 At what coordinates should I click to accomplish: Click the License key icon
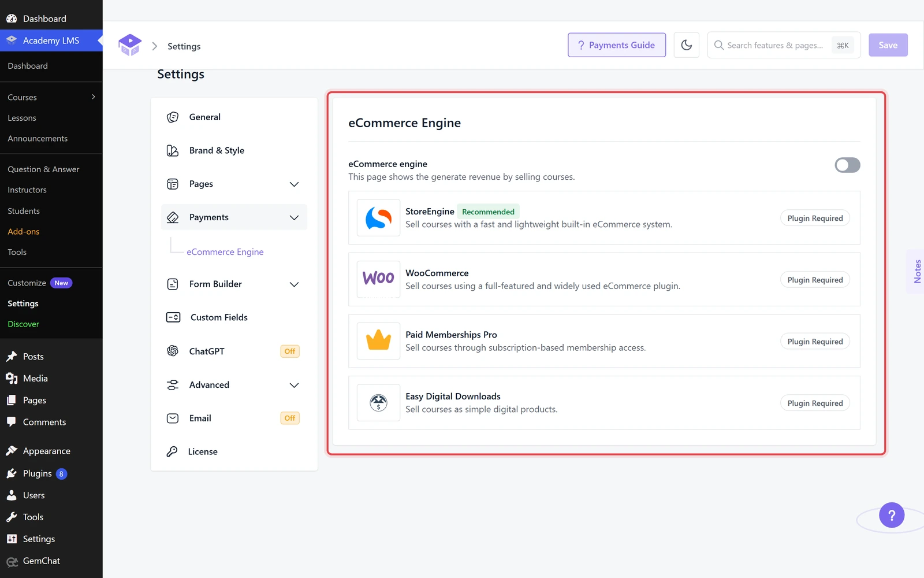[172, 451]
